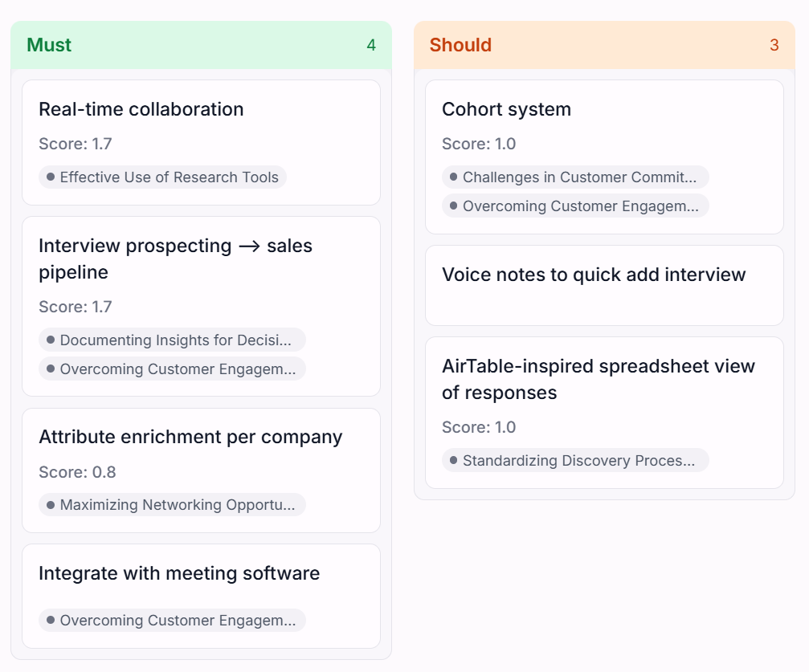809x672 pixels.
Task: Open the "Integrate with meeting software" card
Action: [x=179, y=573]
